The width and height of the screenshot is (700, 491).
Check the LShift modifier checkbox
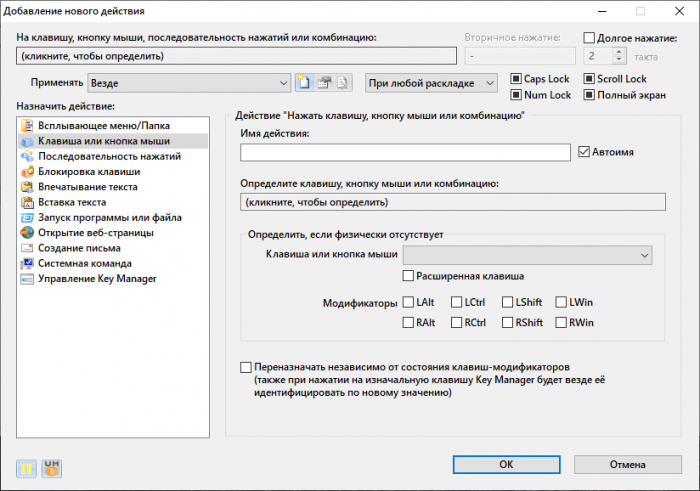(x=507, y=302)
